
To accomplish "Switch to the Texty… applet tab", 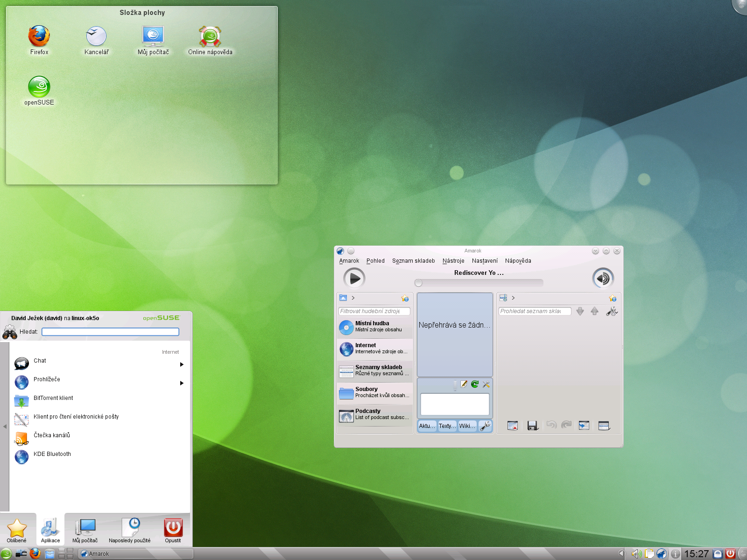I will [447, 426].
